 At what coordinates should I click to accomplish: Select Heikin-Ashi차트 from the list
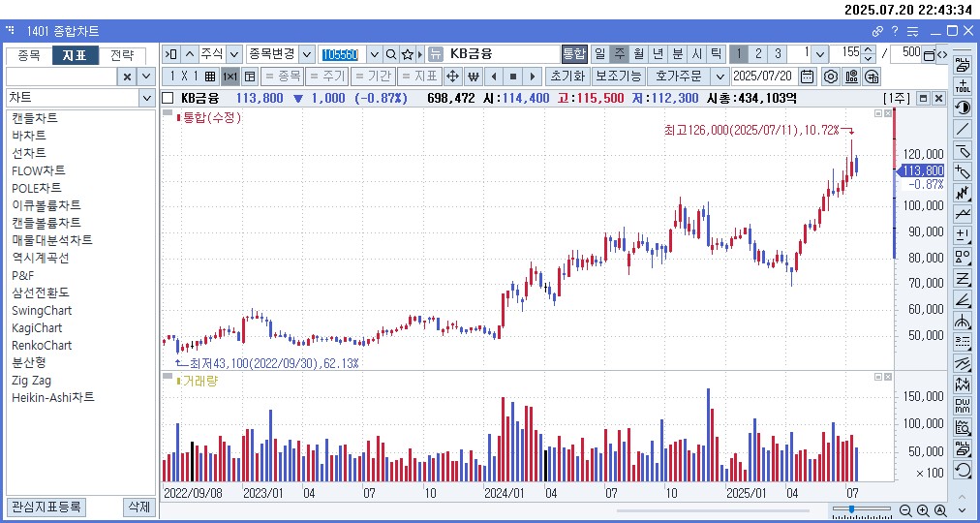(x=53, y=397)
